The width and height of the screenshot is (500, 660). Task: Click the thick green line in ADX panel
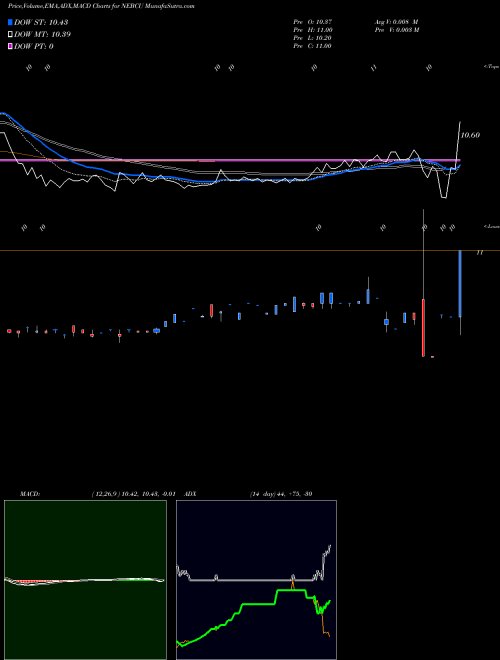[259, 604]
